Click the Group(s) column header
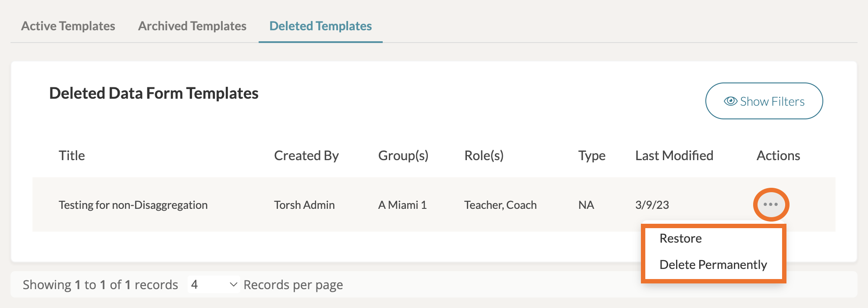Viewport: 868px width, 308px height. (403, 156)
